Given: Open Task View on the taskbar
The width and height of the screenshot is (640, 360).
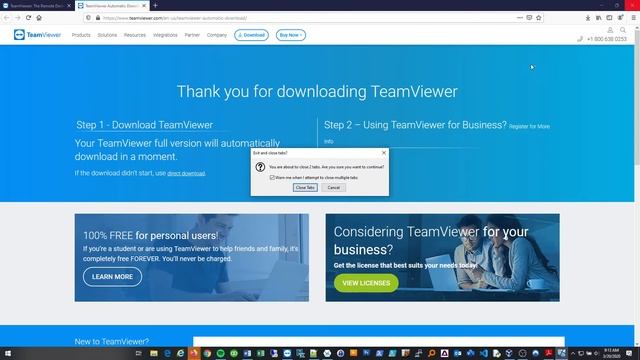Looking at the screenshot, I should (x=138, y=353).
